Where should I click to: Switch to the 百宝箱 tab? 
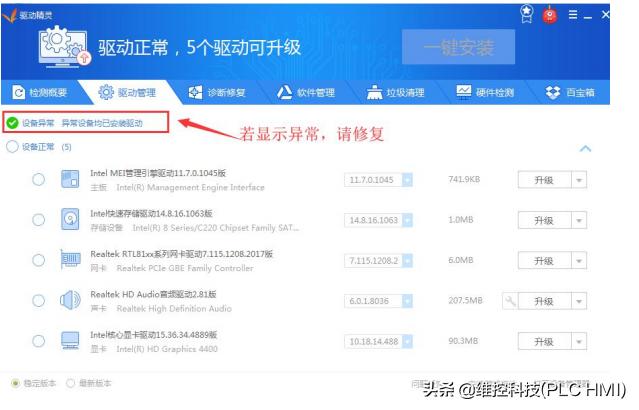[x=571, y=93]
